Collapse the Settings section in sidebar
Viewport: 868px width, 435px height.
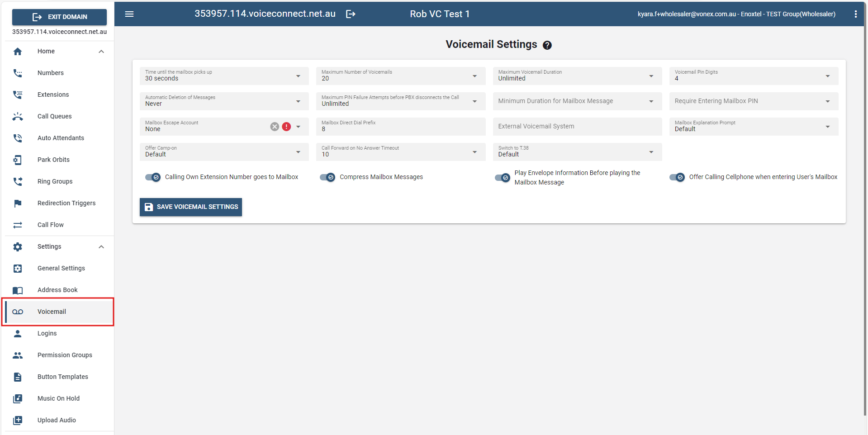click(101, 246)
